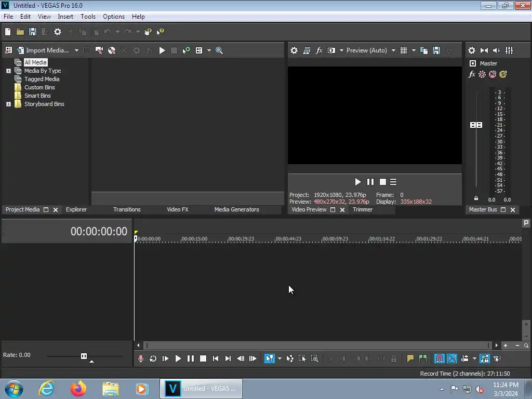Click horizontal timeline scrollbar
The image size is (532, 399).
click(x=317, y=345)
